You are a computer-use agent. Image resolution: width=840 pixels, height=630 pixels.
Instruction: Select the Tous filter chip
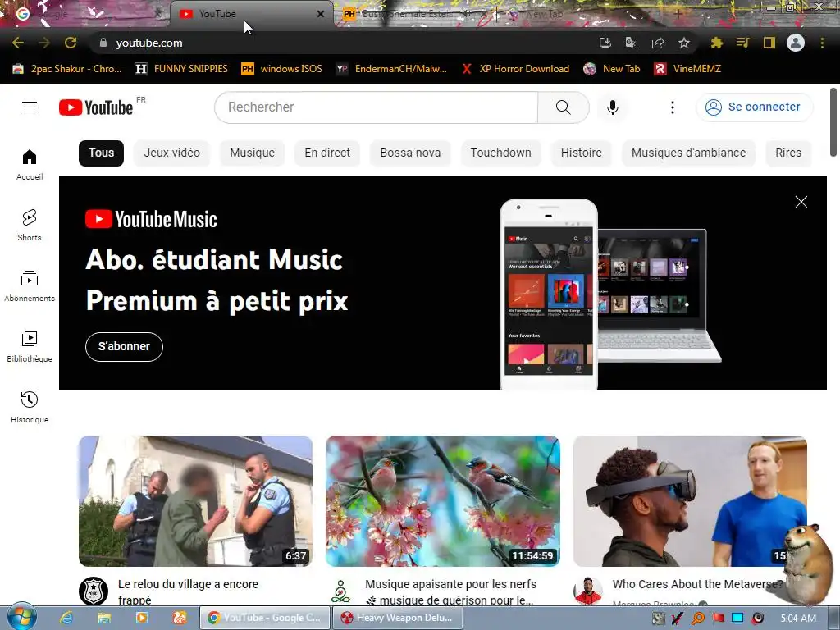coord(101,153)
